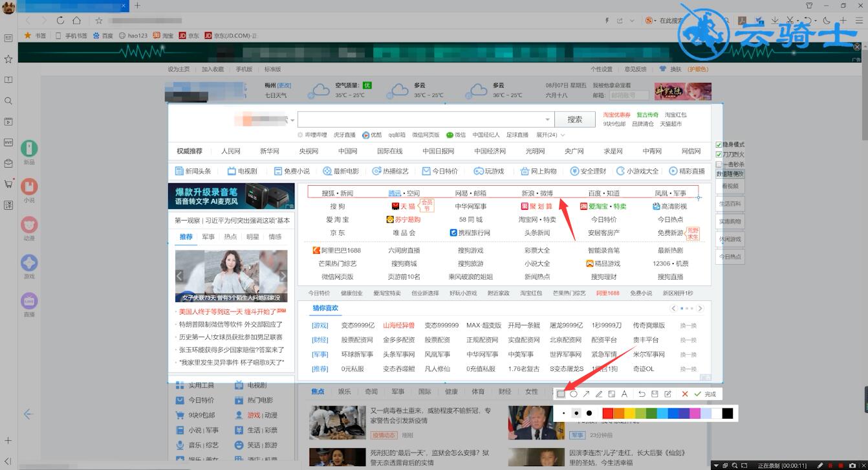Click the 换肤 skin button
This screenshot has height=470, width=868.
click(x=671, y=69)
